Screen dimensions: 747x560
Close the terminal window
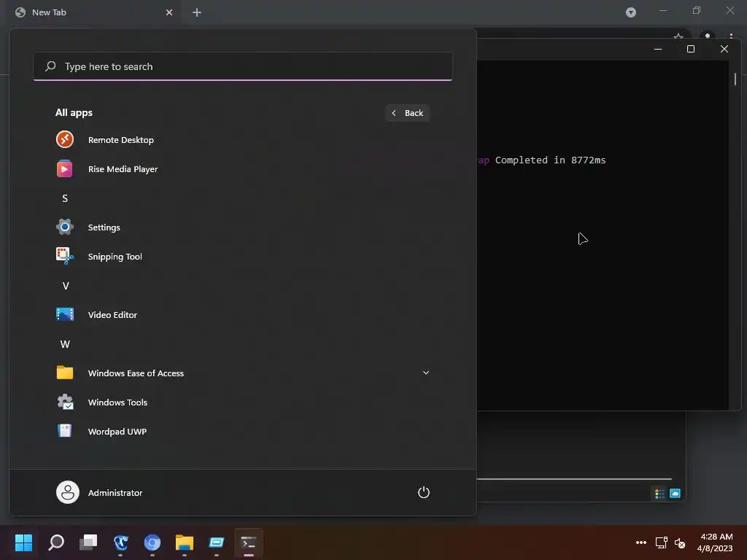click(724, 49)
